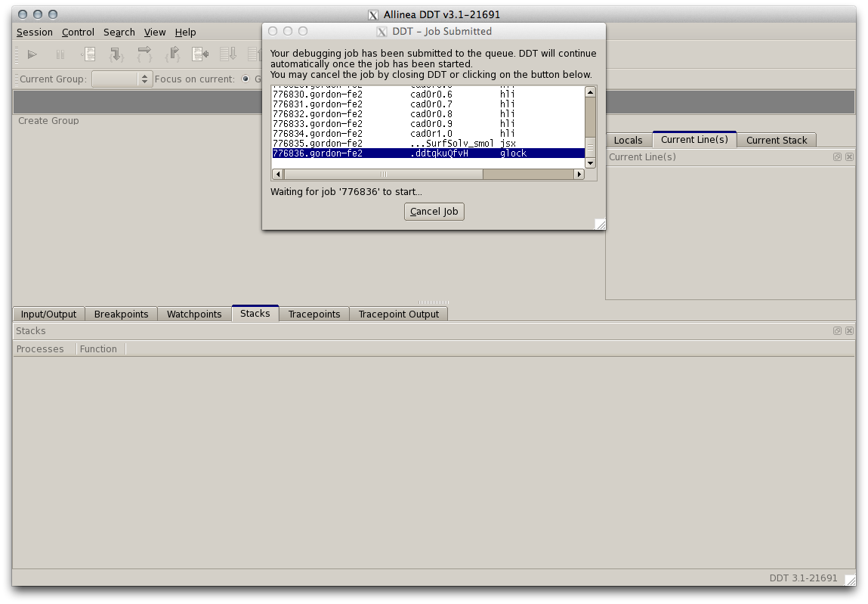Open the Control menu
The height and width of the screenshot is (604, 868).
[x=78, y=33]
